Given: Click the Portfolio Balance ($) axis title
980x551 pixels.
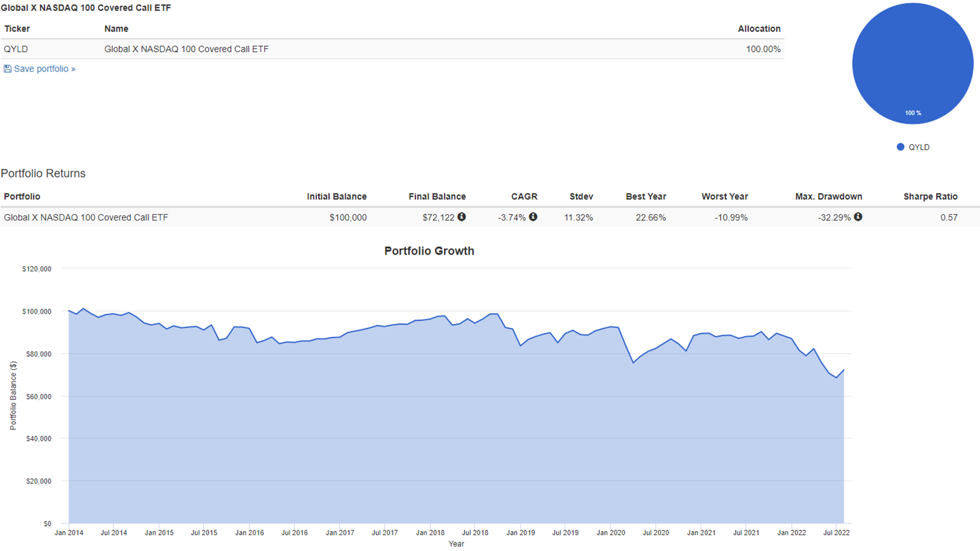Looking at the screenshot, I should (13, 395).
